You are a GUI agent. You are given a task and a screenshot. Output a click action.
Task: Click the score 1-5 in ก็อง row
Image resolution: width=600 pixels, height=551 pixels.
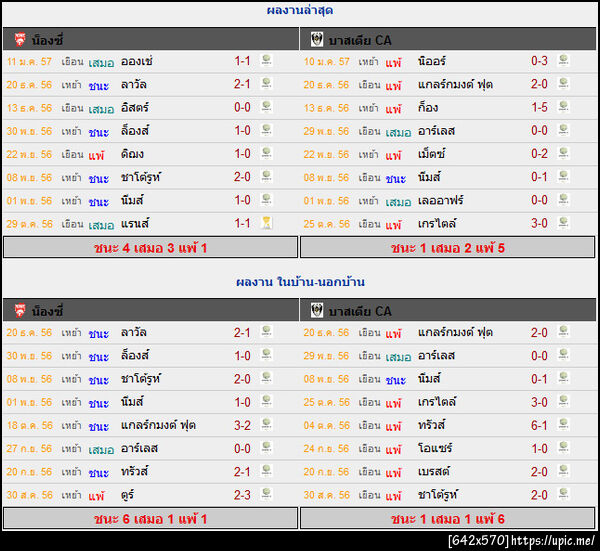[539, 108]
